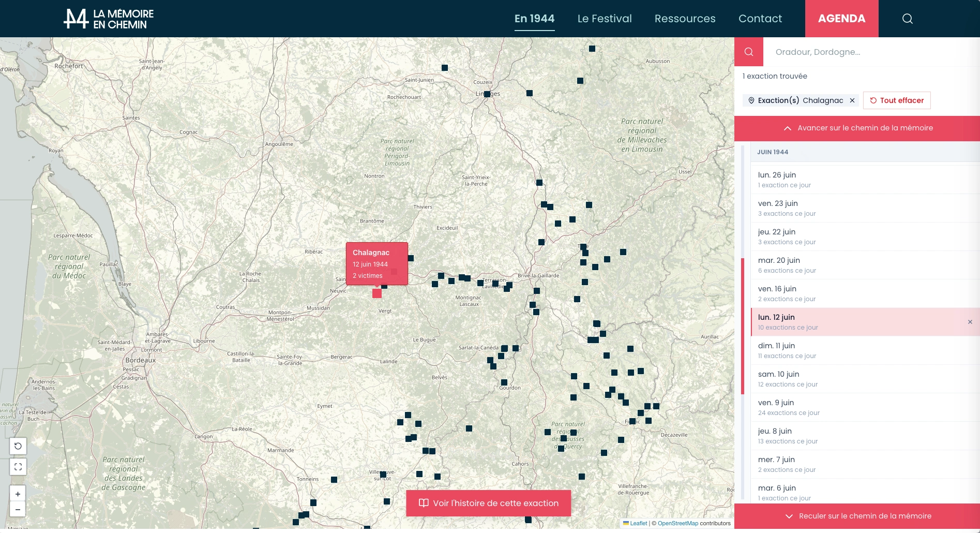The width and height of the screenshot is (980, 533).
Task: Open the Le Festival menu
Action: pyautogui.click(x=605, y=19)
